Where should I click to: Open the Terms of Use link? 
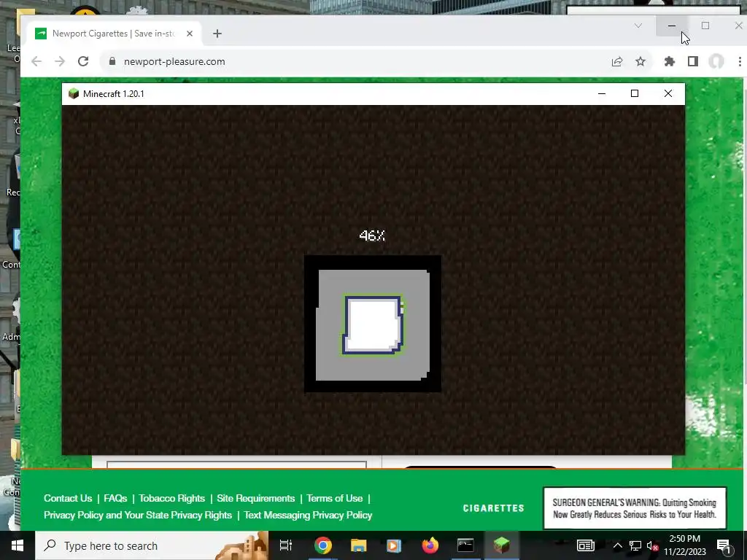point(334,498)
